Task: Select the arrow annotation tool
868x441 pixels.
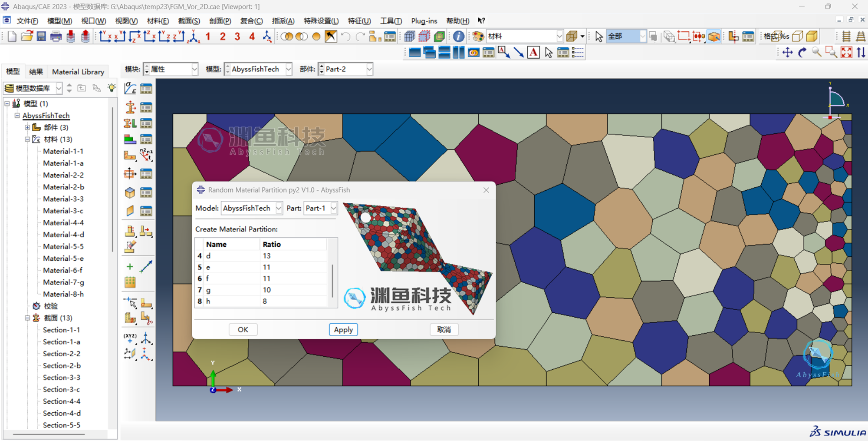Action: point(519,53)
